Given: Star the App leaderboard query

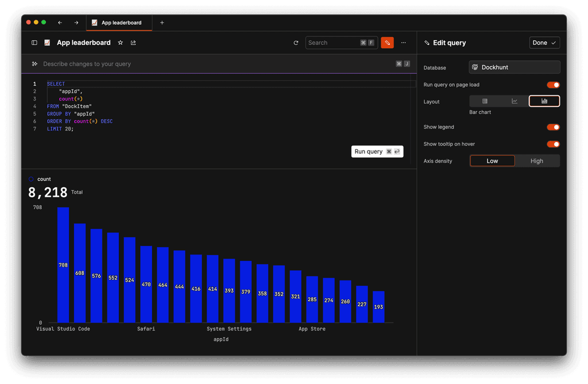Looking at the screenshot, I should (x=121, y=43).
